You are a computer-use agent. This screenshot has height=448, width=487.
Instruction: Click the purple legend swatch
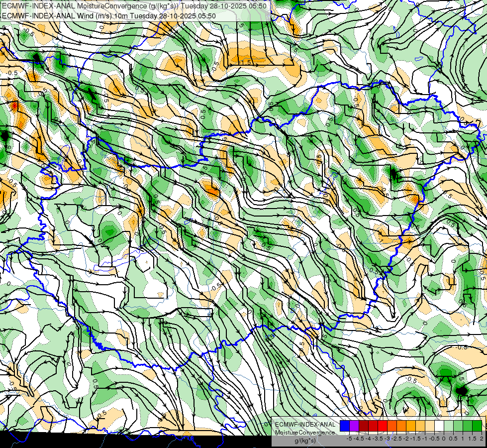coord(354,426)
